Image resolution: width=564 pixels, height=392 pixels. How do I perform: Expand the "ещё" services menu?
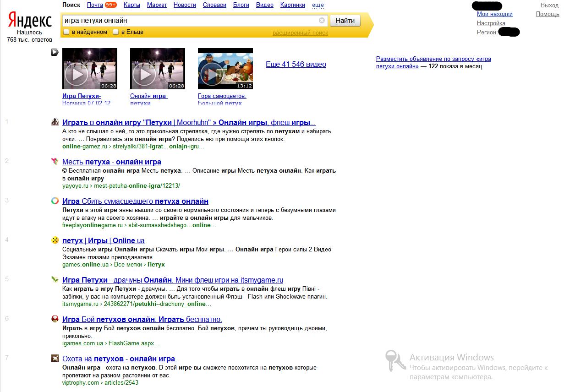[318, 5]
